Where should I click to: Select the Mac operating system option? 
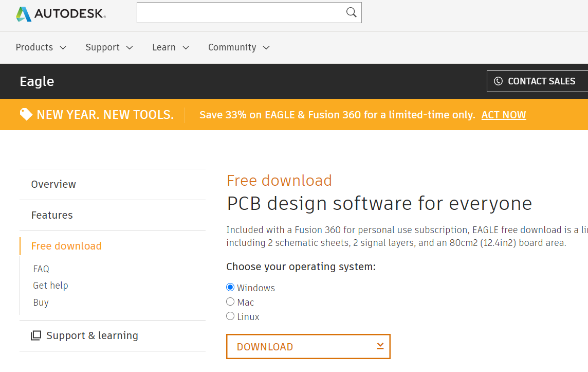click(x=230, y=302)
